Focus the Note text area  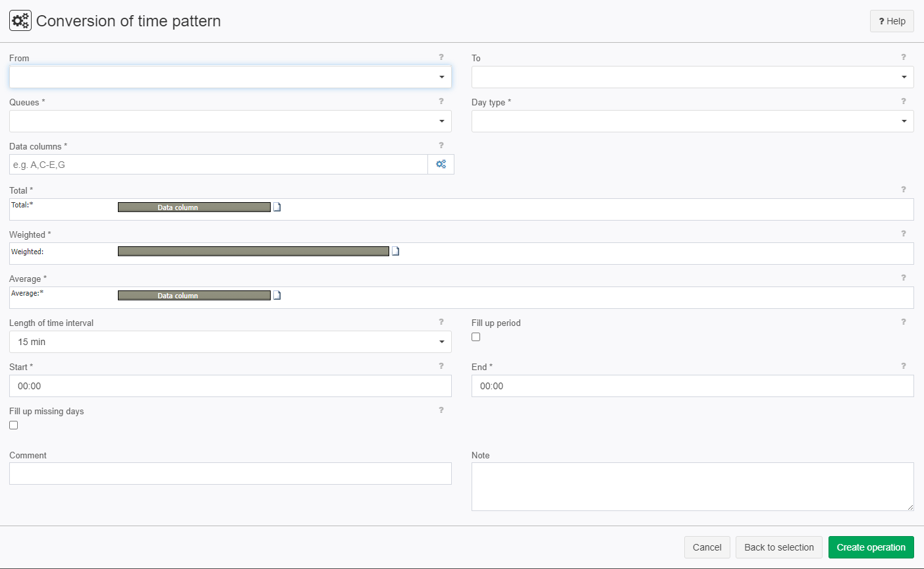coord(693,487)
